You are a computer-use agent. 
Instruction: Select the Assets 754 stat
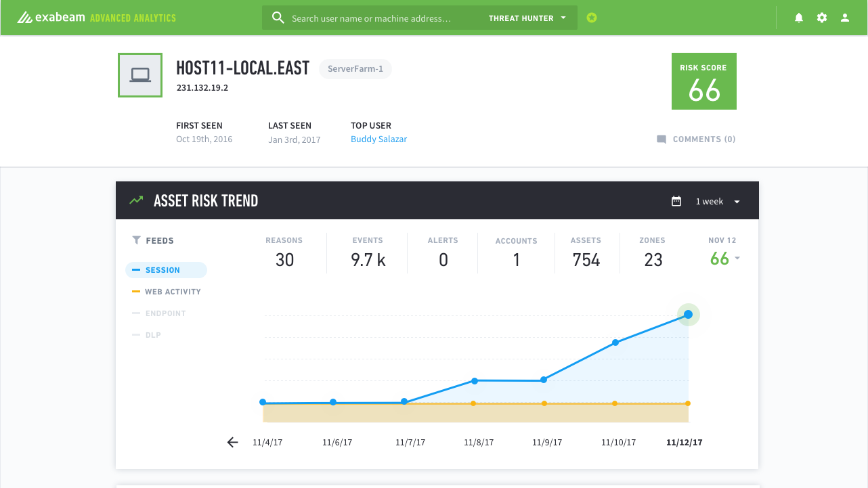pyautogui.click(x=586, y=252)
